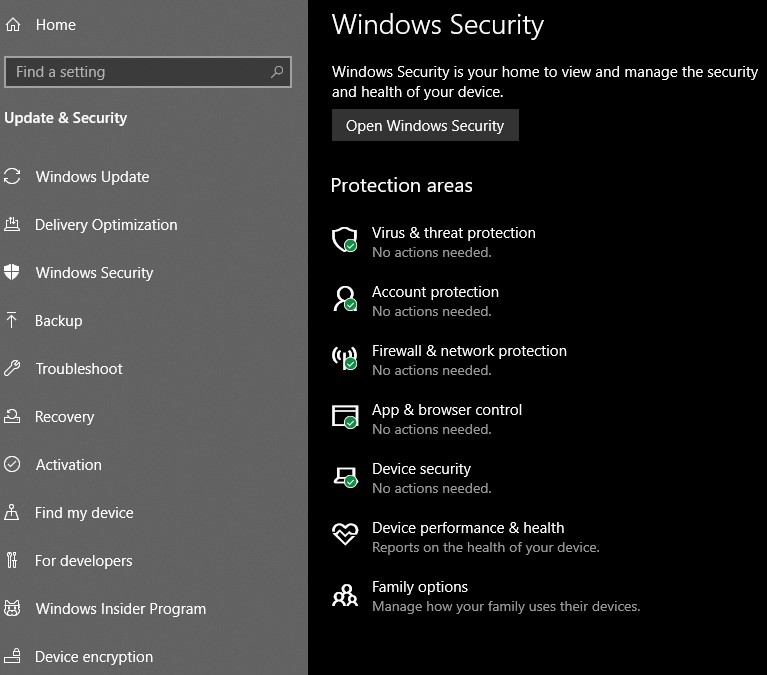The height and width of the screenshot is (675, 767).
Task: Click the Delivery Optimization icon
Action: pos(12,225)
